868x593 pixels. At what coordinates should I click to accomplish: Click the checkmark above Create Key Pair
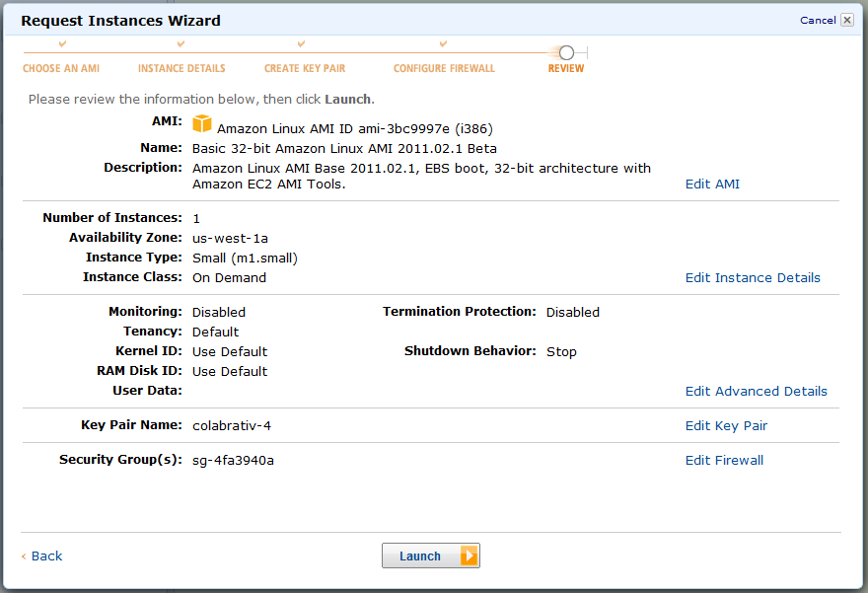pos(301,43)
